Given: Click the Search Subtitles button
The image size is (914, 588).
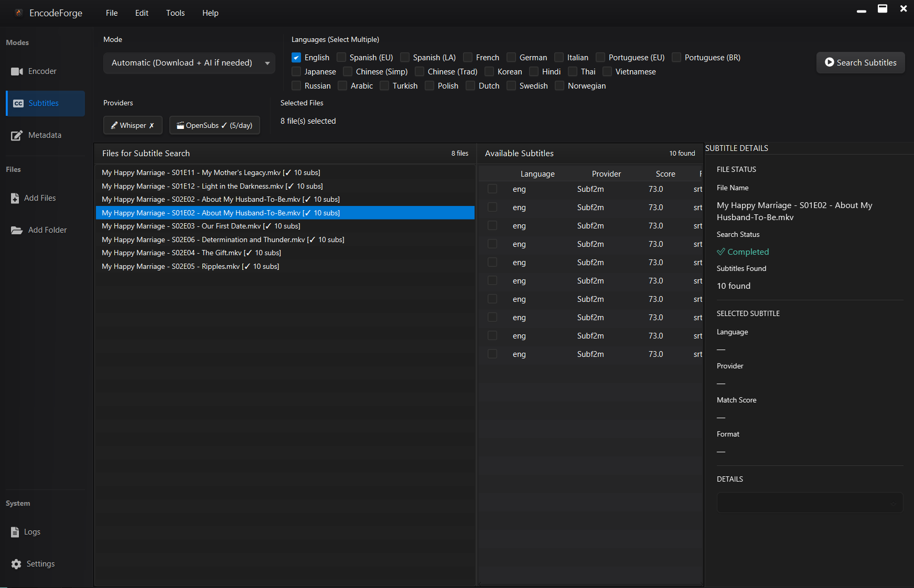Looking at the screenshot, I should tap(861, 62).
